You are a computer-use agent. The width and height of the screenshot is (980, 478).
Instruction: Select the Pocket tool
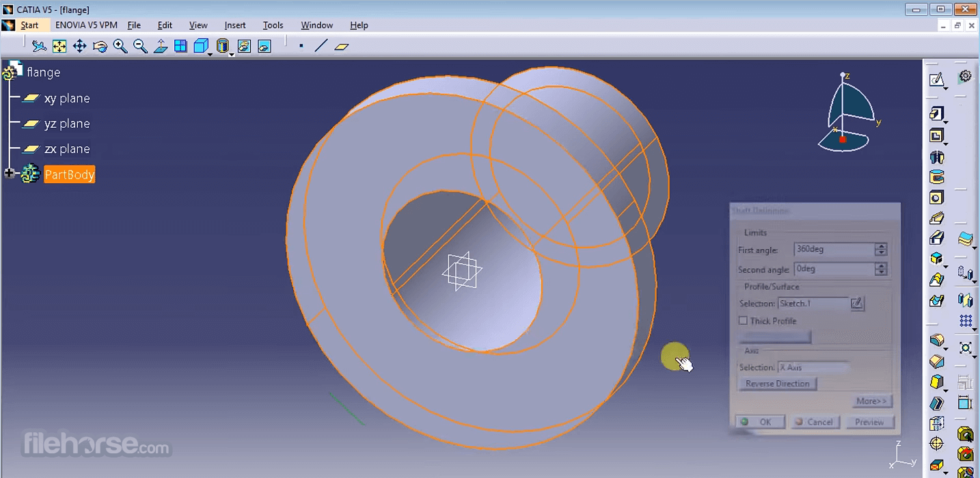coord(936,135)
